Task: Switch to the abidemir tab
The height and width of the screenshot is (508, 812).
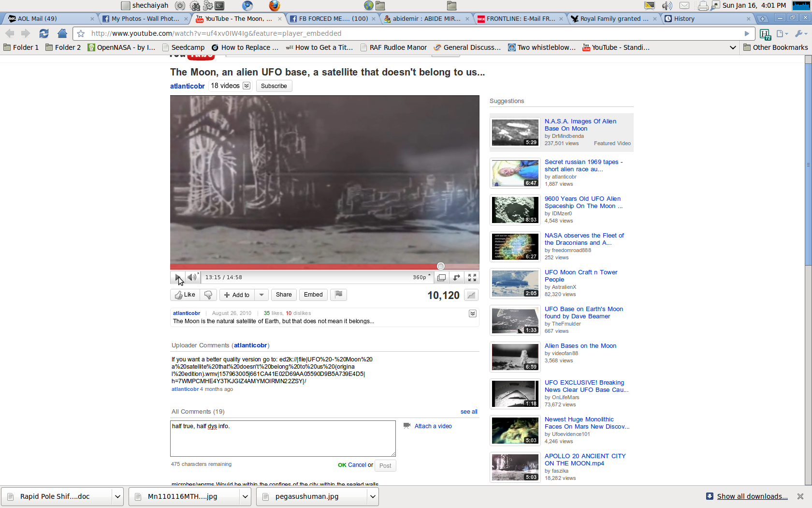Action: tap(426, 18)
